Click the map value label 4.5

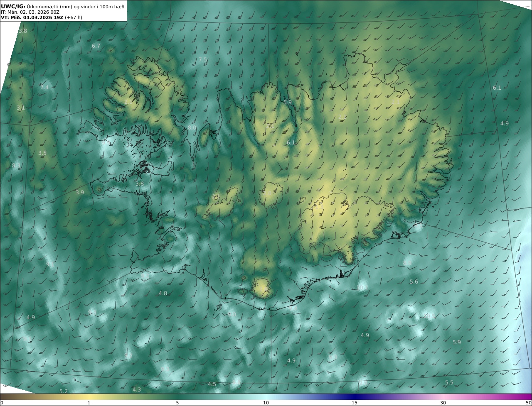point(212,384)
